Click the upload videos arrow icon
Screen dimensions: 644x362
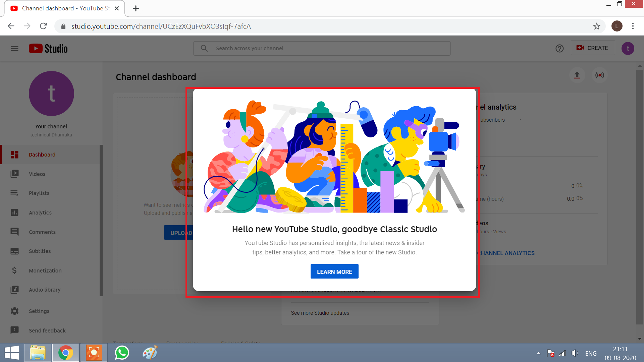(x=577, y=75)
